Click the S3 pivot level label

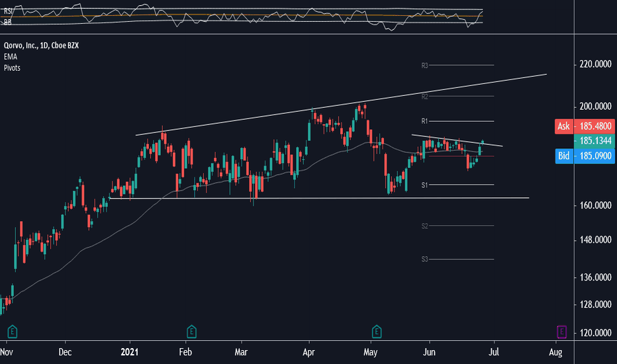tap(424, 259)
